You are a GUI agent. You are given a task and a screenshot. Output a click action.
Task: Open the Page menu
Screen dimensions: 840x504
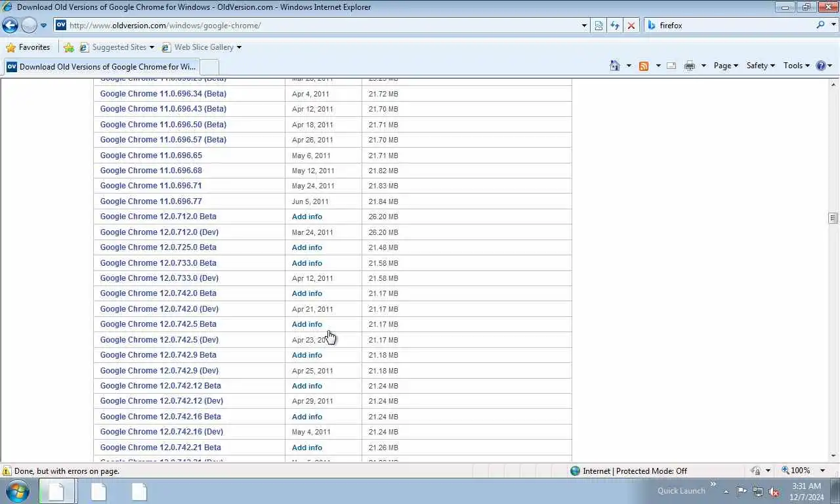(x=726, y=66)
